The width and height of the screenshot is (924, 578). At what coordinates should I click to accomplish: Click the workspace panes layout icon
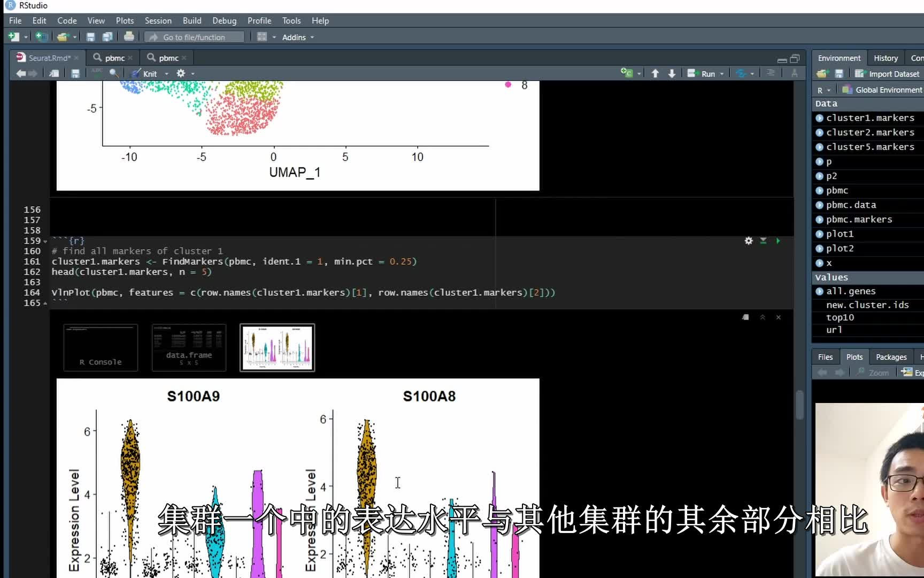(x=262, y=37)
